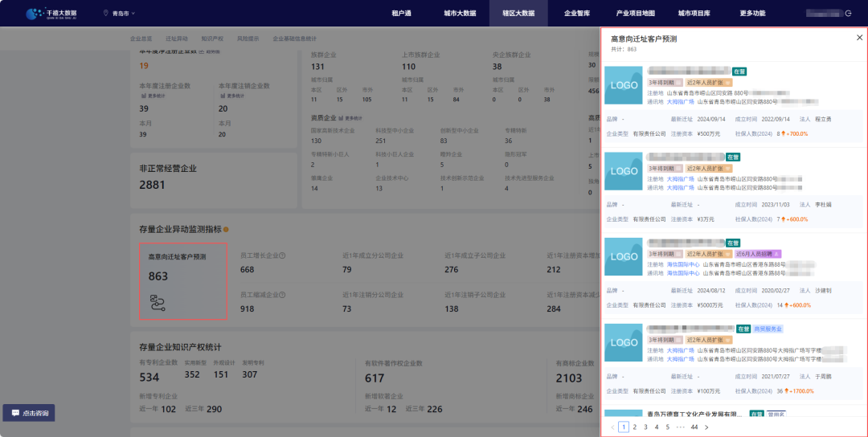Open the 企业智库 menu
The width and height of the screenshot is (868, 437).
point(577,14)
